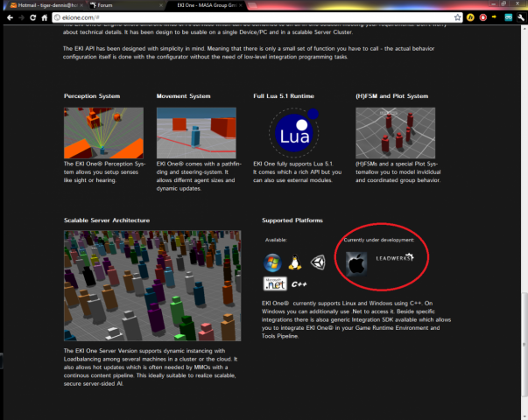Click the Apple platform logo
The image size is (528, 420).
coord(355,262)
